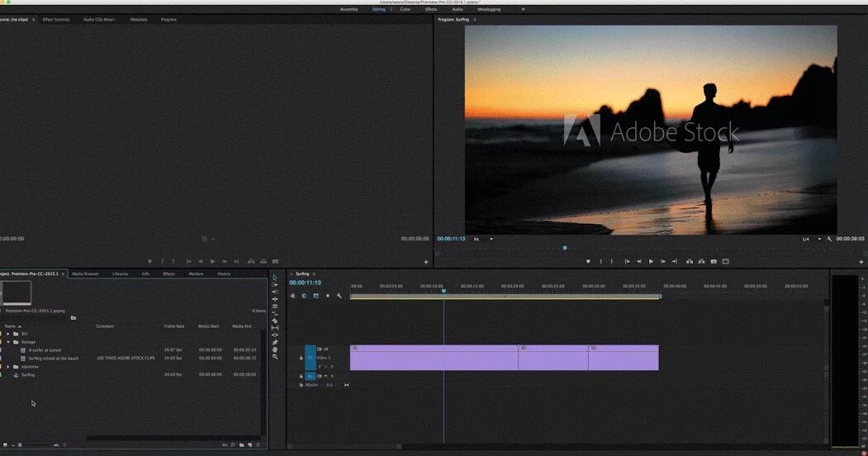Play the sequence in the Program monitor
This screenshot has height=456, width=868.
point(651,261)
